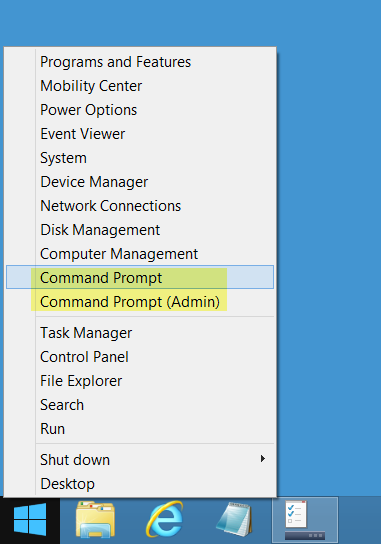Open Device Manager
Screen dimensions: 381x544
point(94,182)
